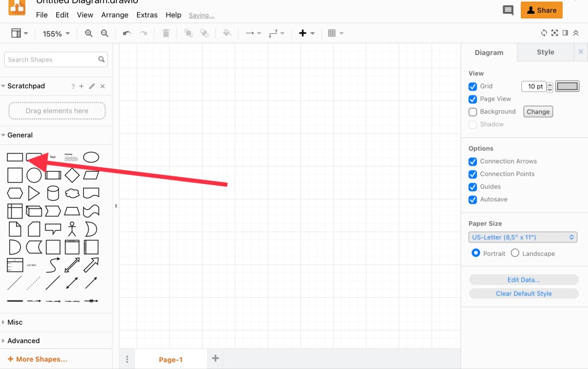Choose the cylinder shape in General
The width and height of the screenshot is (588, 369).
pos(53,193)
